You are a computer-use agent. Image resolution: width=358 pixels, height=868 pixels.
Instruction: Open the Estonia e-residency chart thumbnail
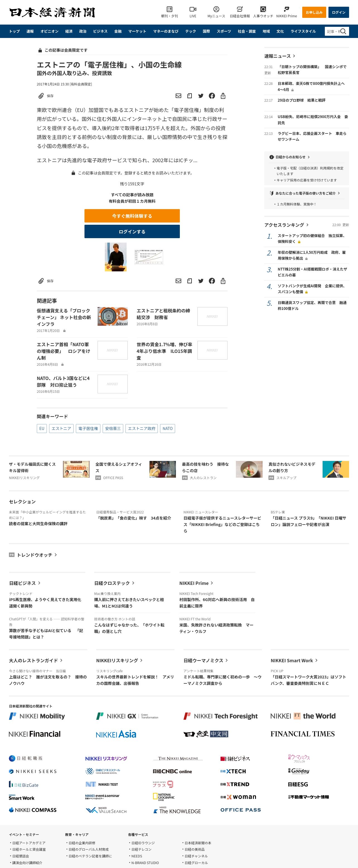[x=149, y=257]
